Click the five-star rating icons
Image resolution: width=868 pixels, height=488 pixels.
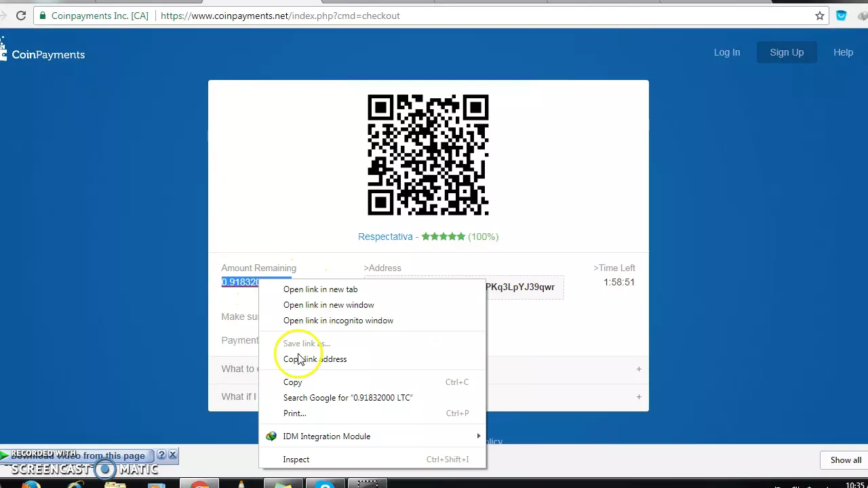click(443, 237)
